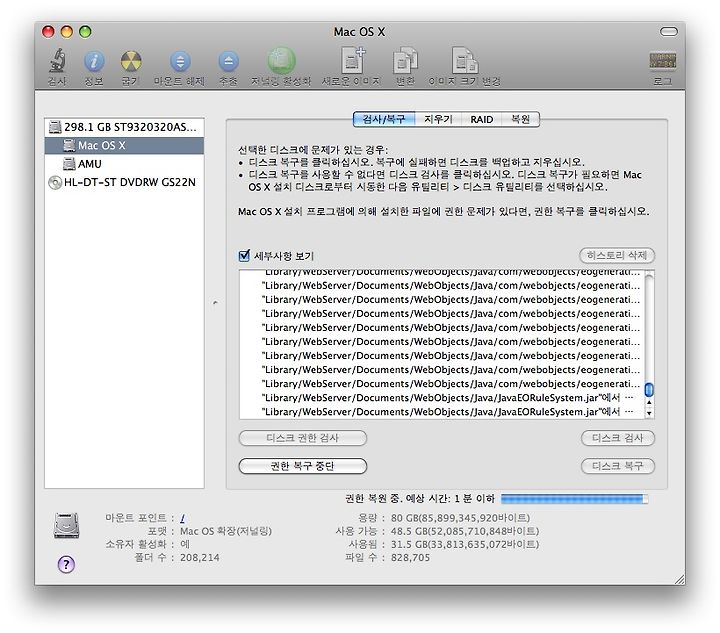Click the format value Mac OS 확장(저널링)
The height and width of the screenshot is (633, 720).
(x=225, y=531)
